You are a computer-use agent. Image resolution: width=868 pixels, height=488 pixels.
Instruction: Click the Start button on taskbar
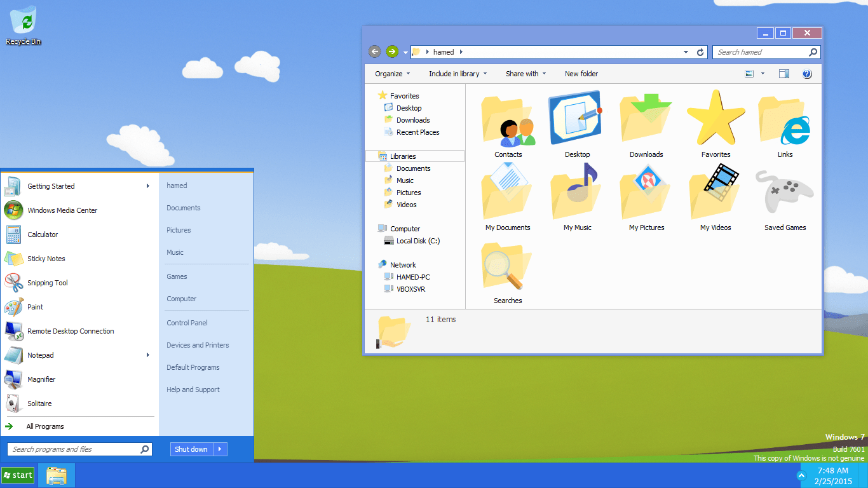(x=18, y=475)
